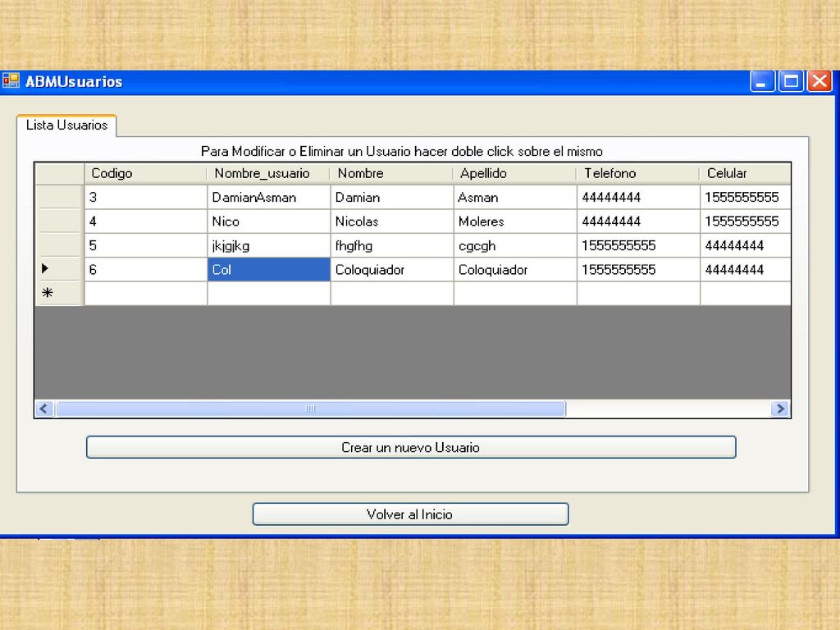Click empty Codigo cell in new row
840x630 pixels.
coord(146,294)
